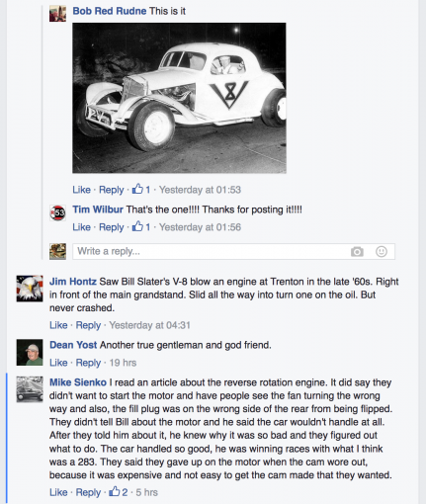Image resolution: width=426 pixels, height=504 pixels.
Task: Open Jim Hontz's profile name link
Action: [73, 282]
